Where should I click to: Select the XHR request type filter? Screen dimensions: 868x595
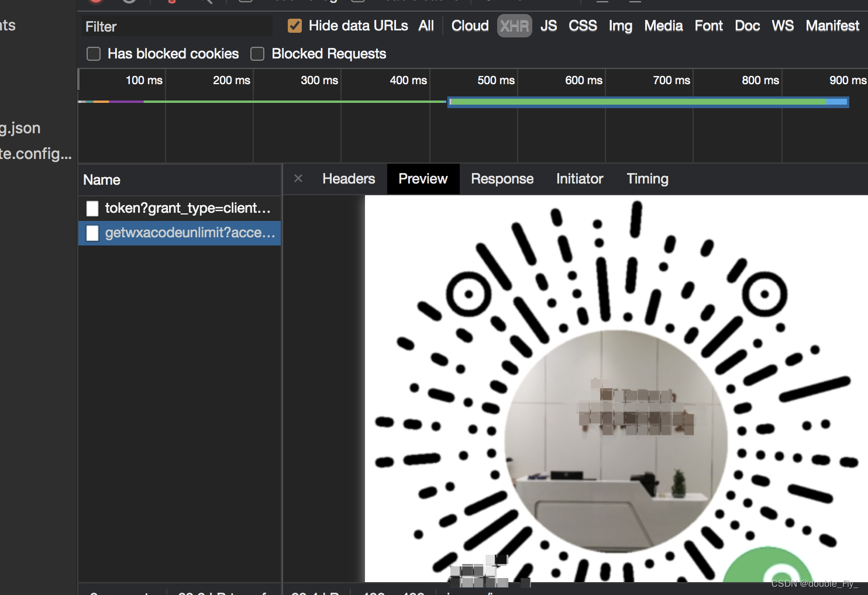(x=515, y=26)
